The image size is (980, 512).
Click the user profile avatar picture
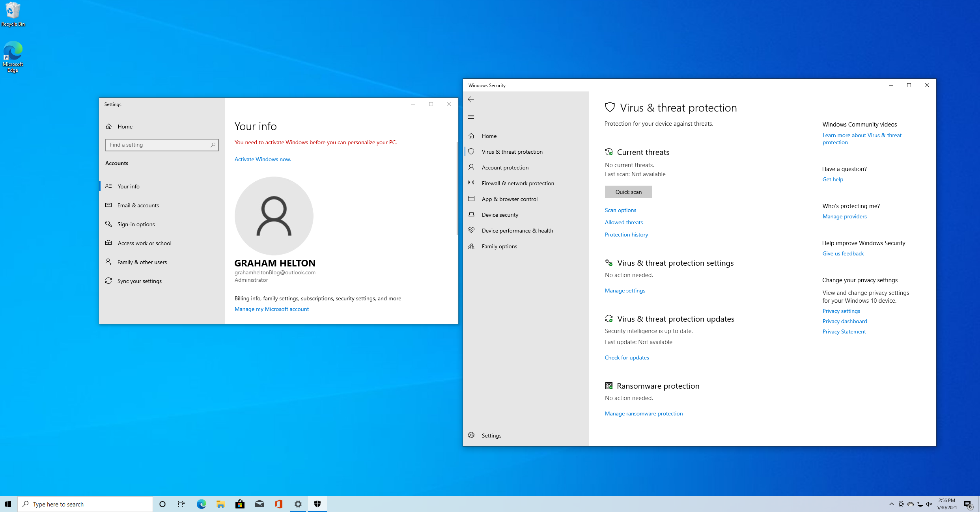274,216
